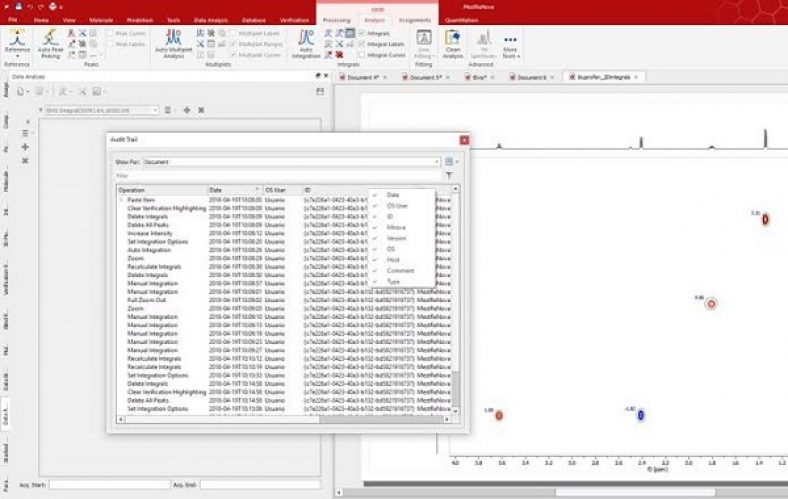Switch to the Molecule ribbon tab
This screenshot has height=499, width=788.
click(x=101, y=20)
